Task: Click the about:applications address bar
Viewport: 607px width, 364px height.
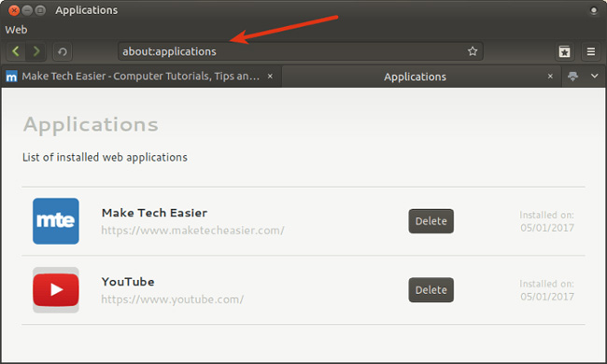Action: 300,51
